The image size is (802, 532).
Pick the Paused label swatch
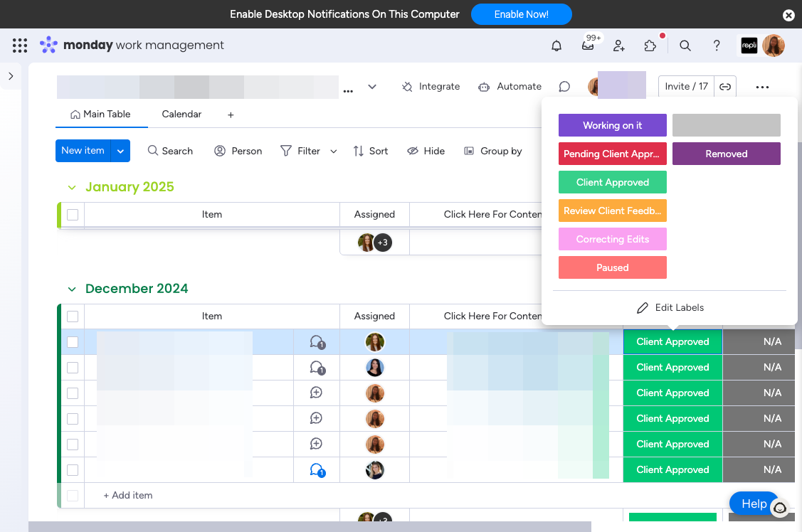[x=612, y=268]
